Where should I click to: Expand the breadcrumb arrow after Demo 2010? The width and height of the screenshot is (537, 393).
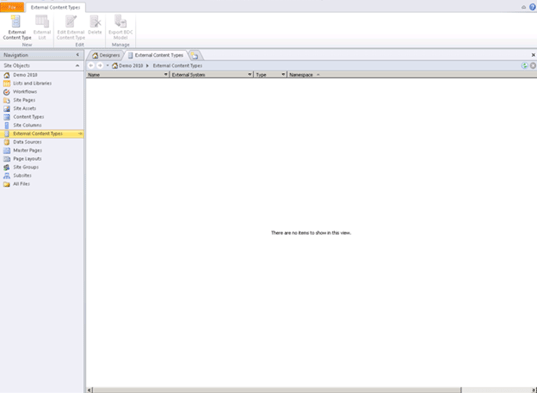tap(148, 65)
